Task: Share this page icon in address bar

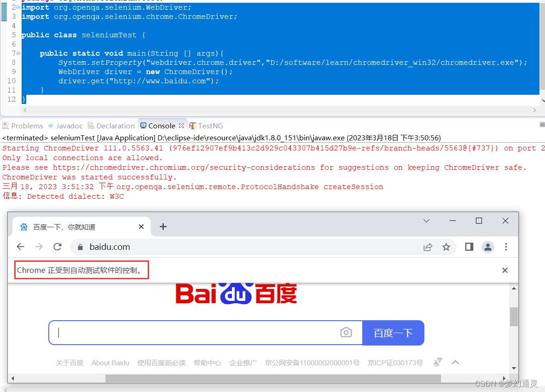Action: (x=428, y=247)
